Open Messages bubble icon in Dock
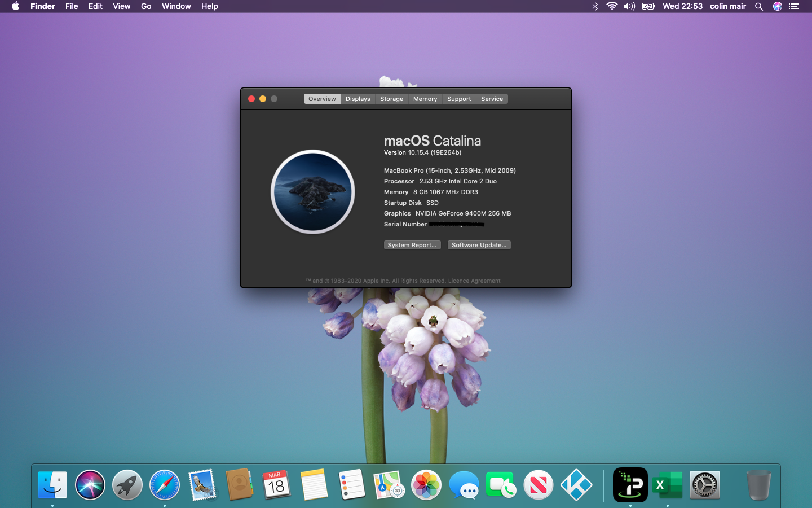The image size is (812, 508). click(x=464, y=485)
